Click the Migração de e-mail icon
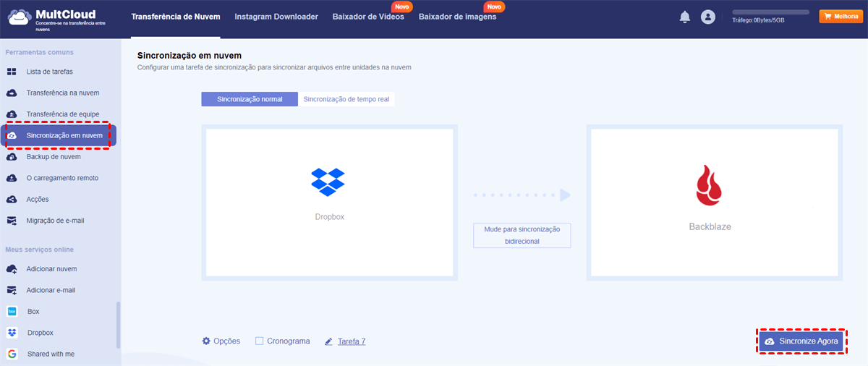Screen dimensions: 868x366 pos(12,221)
